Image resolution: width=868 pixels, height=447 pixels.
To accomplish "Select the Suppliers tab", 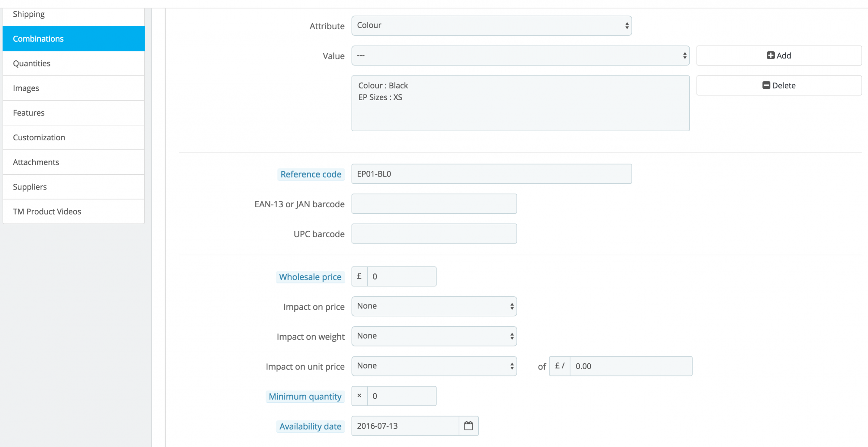I will (x=74, y=187).
